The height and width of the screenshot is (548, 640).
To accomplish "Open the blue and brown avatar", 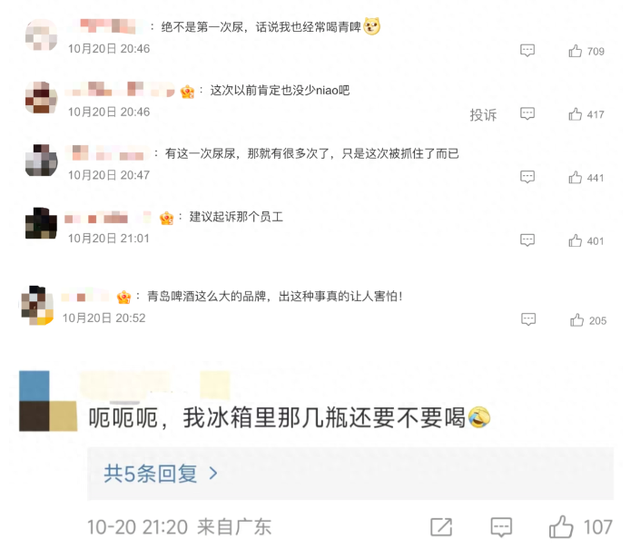I will [48, 401].
